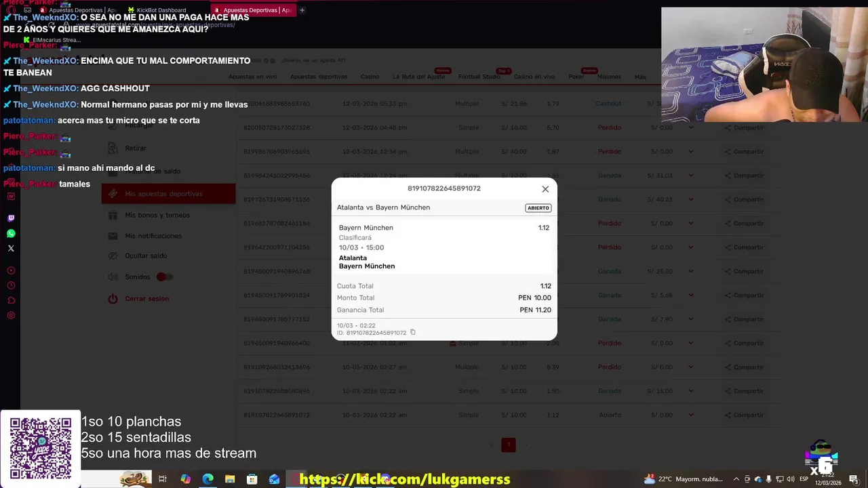Open Football Studio nav item
Image resolution: width=868 pixels, height=488 pixels.
(479, 77)
